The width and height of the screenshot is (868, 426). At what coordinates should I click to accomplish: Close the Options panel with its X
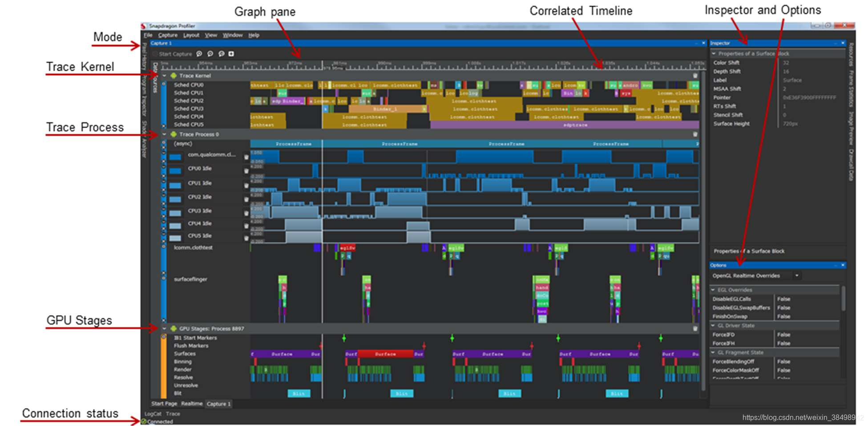(843, 265)
